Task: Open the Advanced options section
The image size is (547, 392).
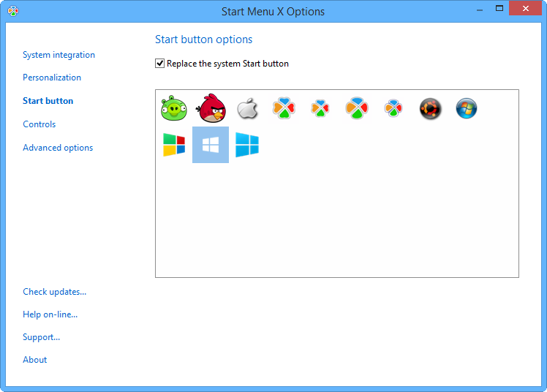Action: [58, 148]
